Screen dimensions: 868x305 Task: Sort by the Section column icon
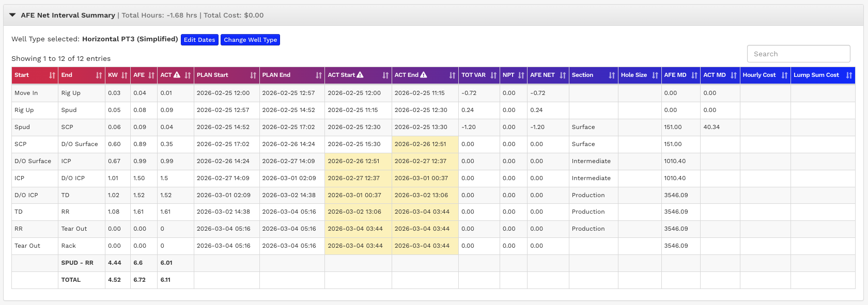(612, 75)
